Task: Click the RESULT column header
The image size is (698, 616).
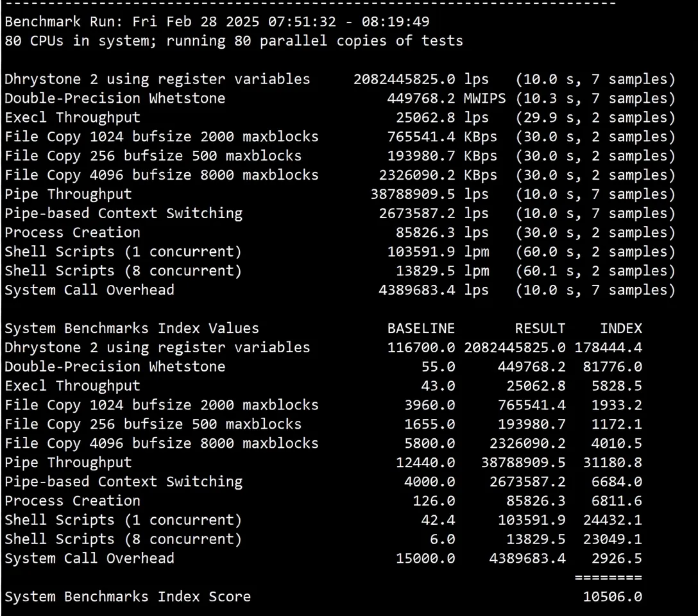Action: 540,328
